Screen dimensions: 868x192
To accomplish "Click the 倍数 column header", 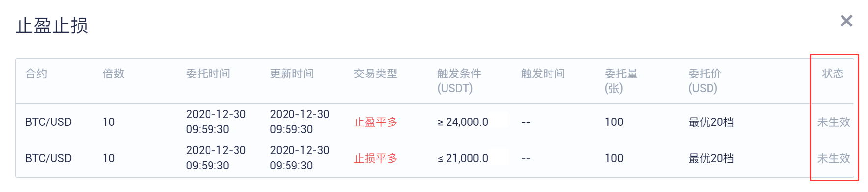I will 113,73.
